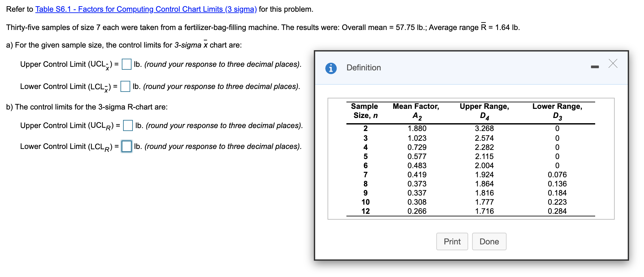Click the LCL x-bar answer input box
This screenshot has width=644, height=277.
[125, 86]
